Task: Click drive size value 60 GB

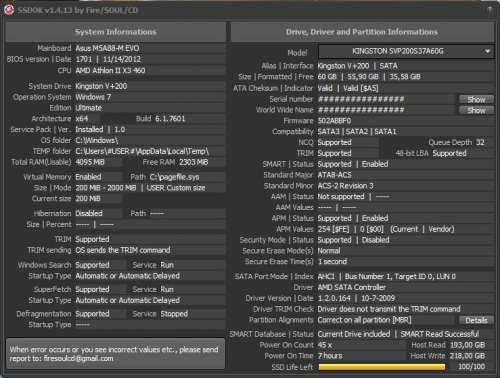Action: 327,77
